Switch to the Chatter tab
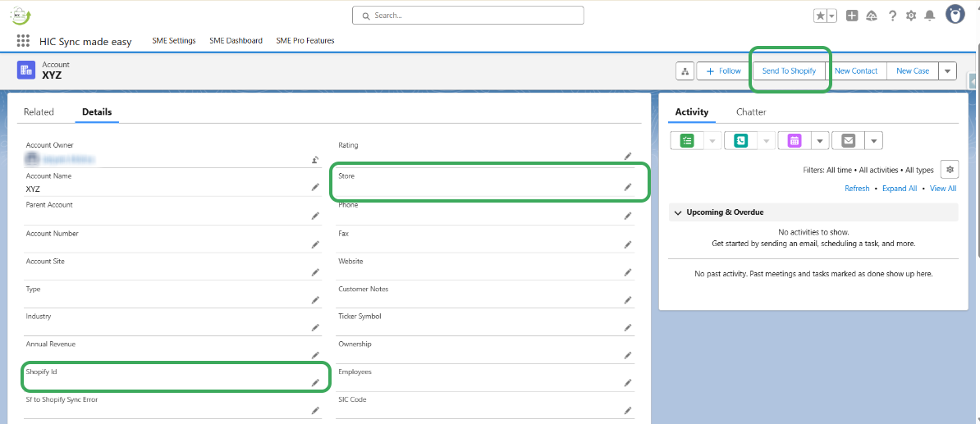The width and height of the screenshot is (980, 424). 751,112
